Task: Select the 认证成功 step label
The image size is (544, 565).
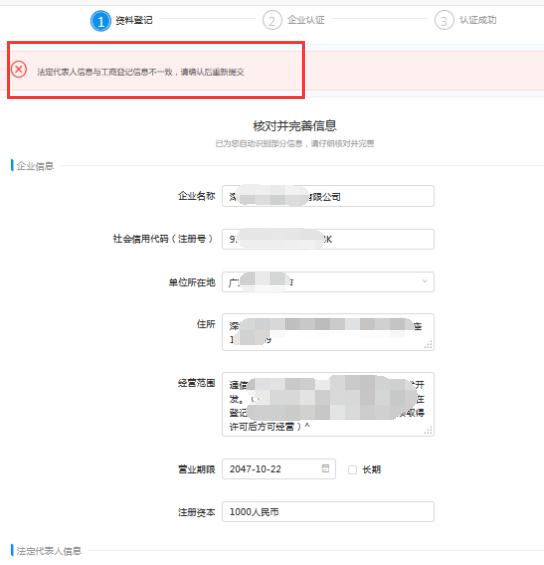Action: click(x=478, y=20)
